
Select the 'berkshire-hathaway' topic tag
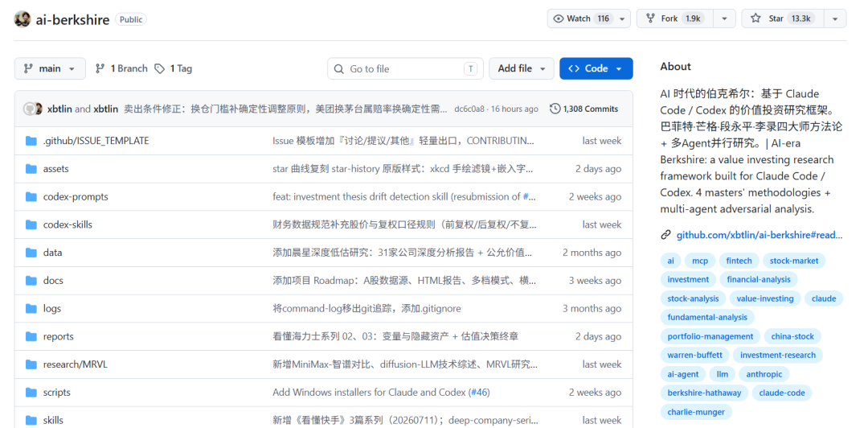[x=704, y=393]
